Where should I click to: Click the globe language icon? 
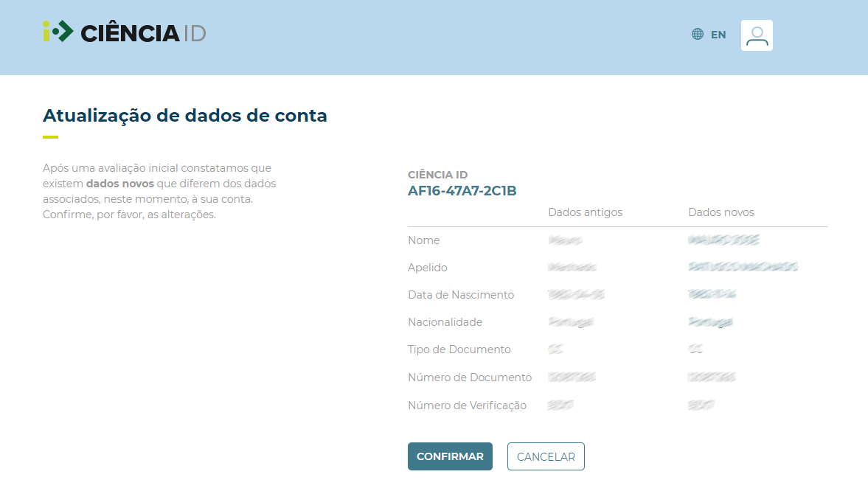pyautogui.click(x=698, y=35)
